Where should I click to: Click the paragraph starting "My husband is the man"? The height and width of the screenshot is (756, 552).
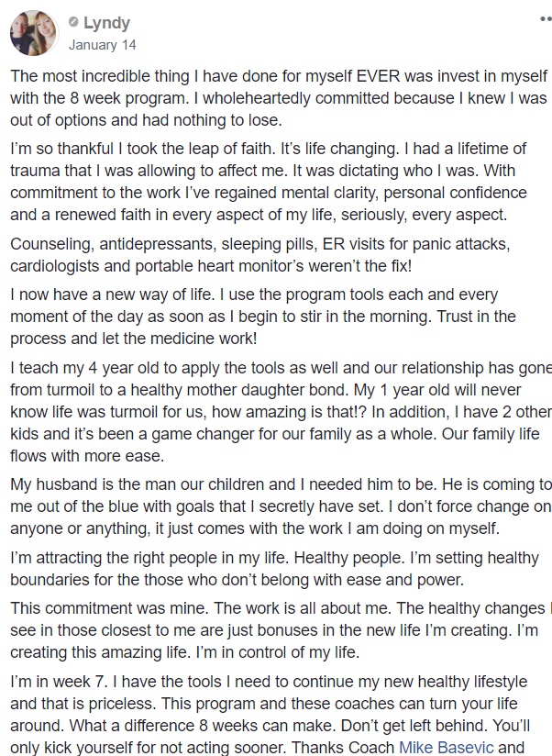[x=281, y=506]
